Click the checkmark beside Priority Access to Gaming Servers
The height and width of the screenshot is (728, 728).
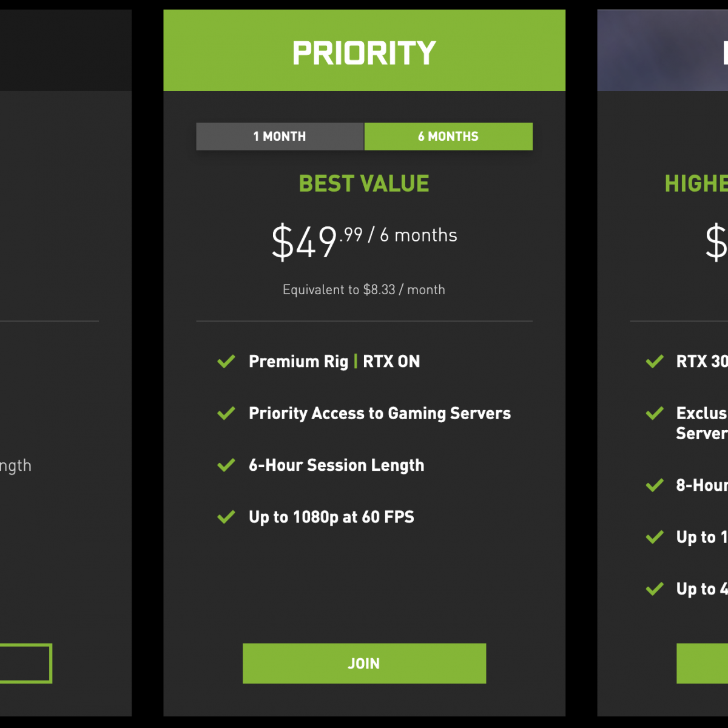[x=226, y=414]
